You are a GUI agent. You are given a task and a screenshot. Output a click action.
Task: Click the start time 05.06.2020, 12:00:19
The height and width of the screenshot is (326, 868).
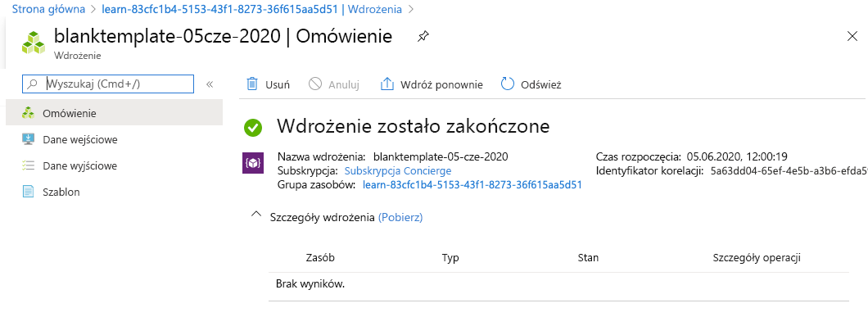coord(738,156)
